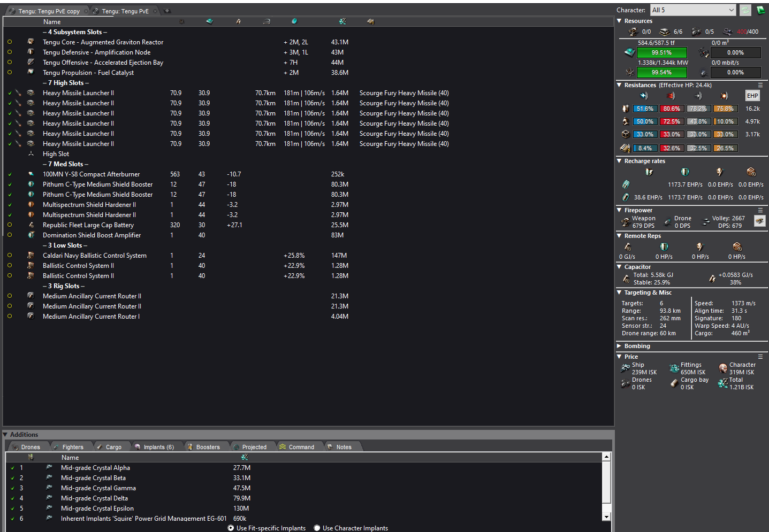Collapse the Firepower section

point(619,210)
